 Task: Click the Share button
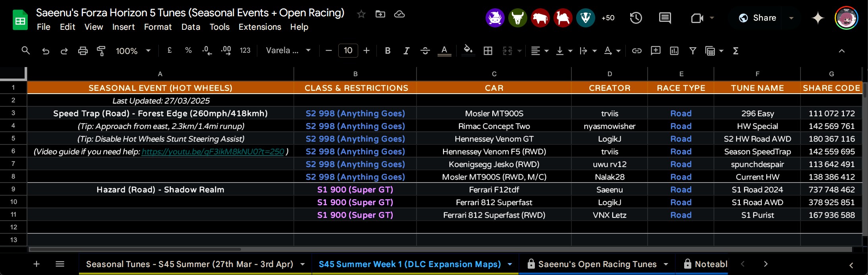758,18
